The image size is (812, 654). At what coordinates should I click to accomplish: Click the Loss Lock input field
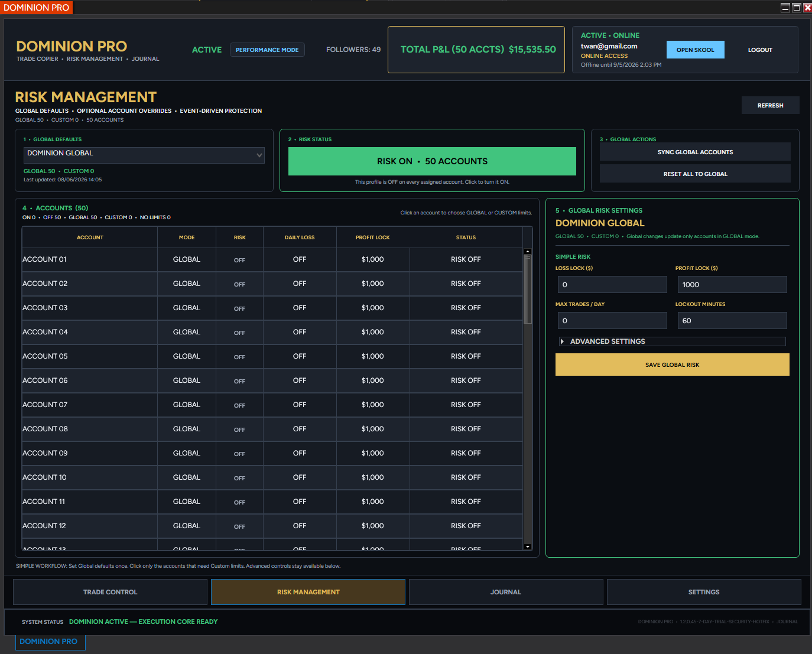(x=612, y=284)
